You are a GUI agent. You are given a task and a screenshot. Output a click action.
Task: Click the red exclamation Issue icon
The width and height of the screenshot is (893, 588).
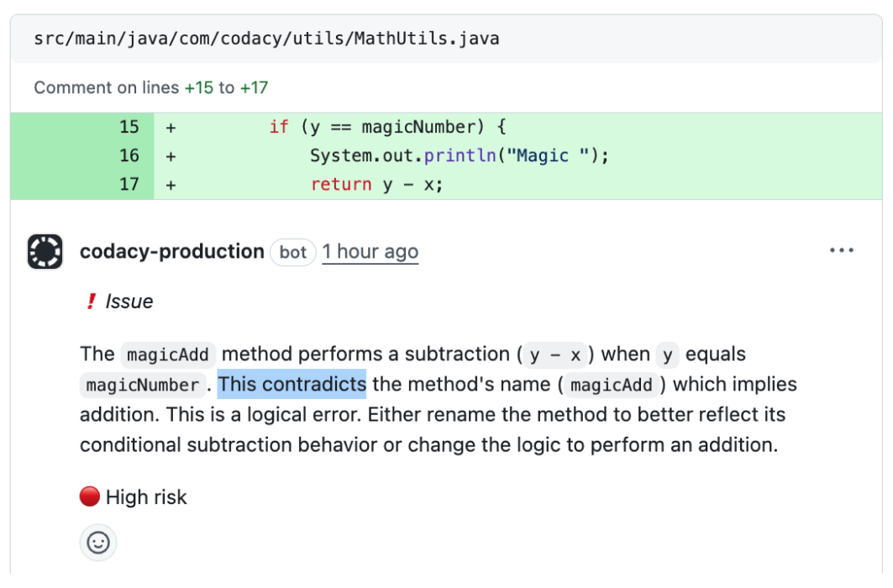[91, 302]
